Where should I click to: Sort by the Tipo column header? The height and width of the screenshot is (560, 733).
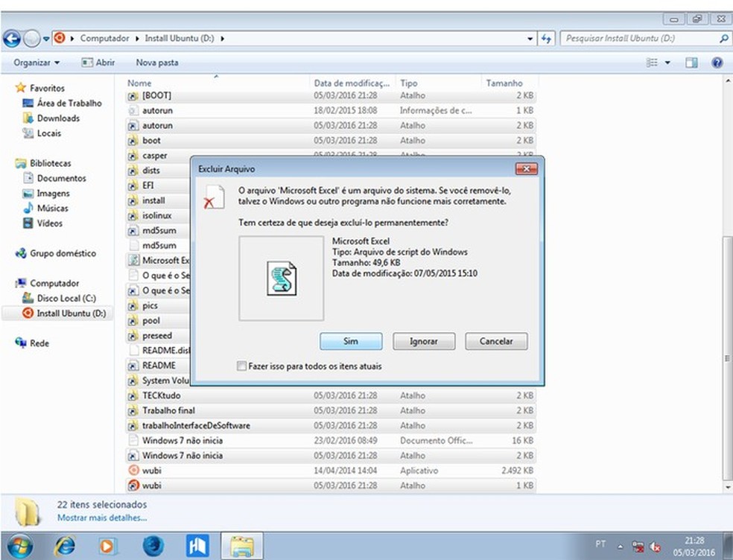click(408, 83)
